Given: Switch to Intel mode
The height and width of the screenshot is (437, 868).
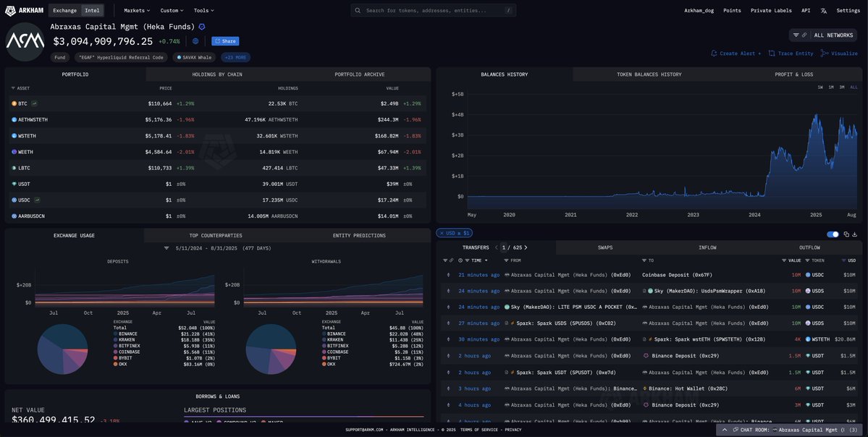Looking at the screenshot, I should click(x=92, y=11).
